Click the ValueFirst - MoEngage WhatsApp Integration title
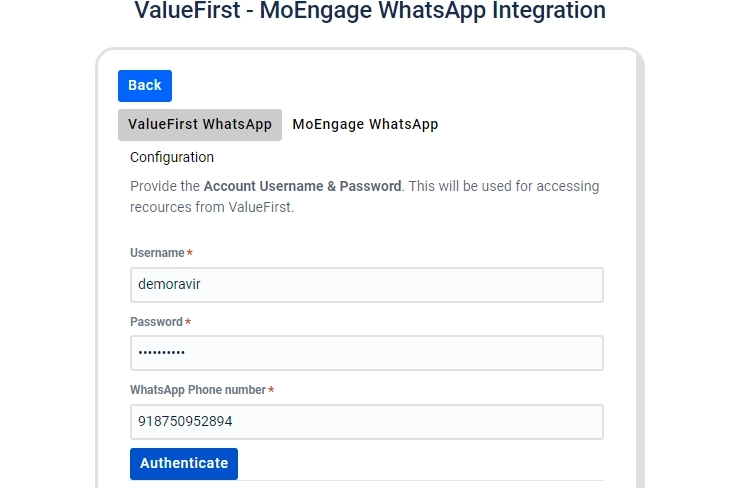The image size is (730, 488). pyautogui.click(x=370, y=11)
